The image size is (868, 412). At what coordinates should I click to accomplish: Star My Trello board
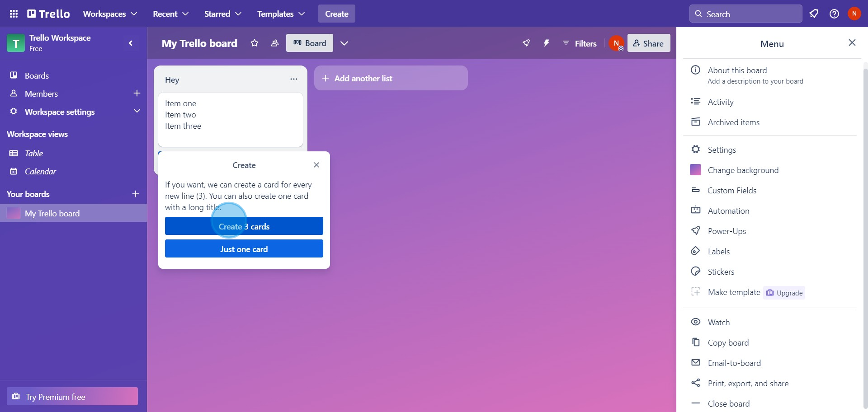tap(255, 43)
